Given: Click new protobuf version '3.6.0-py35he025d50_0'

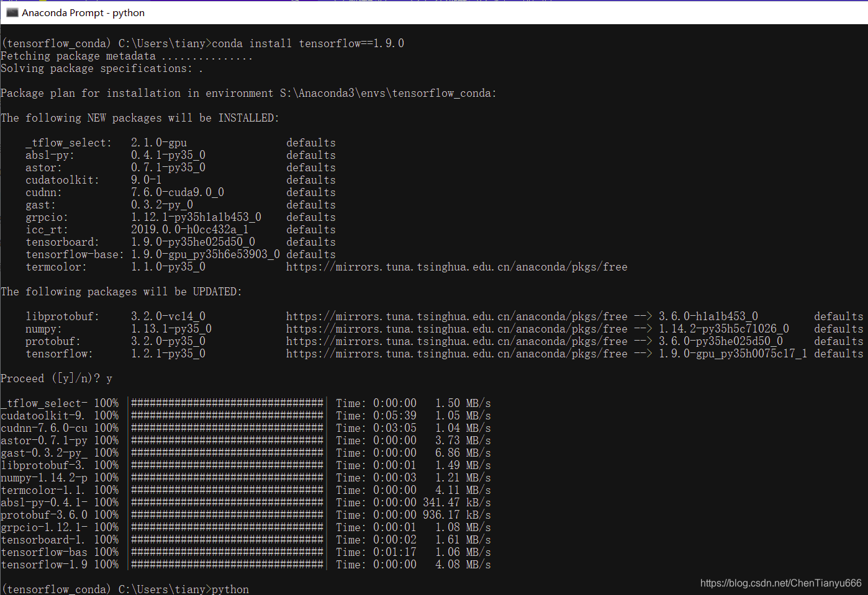Looking at the screenshot, I should pyautogui.click(x=721, y=341).
